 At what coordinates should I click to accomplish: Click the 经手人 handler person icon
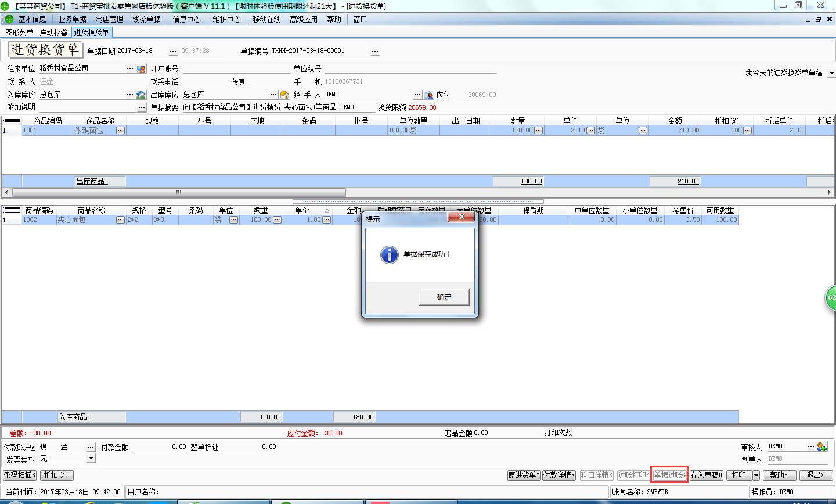[x=428, y=95]
